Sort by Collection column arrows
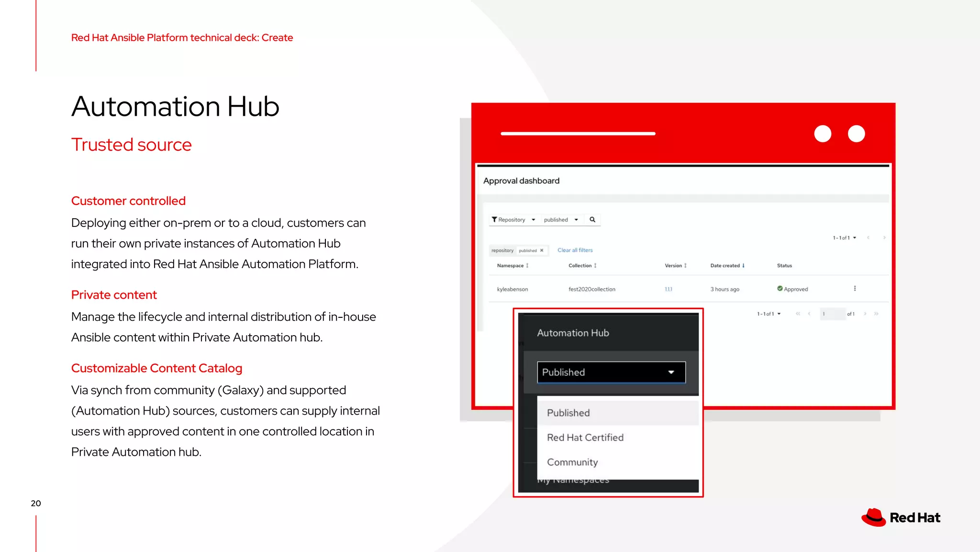Viewport: 980px width, 552px height. pyautogui.click(x=595, y=266)
